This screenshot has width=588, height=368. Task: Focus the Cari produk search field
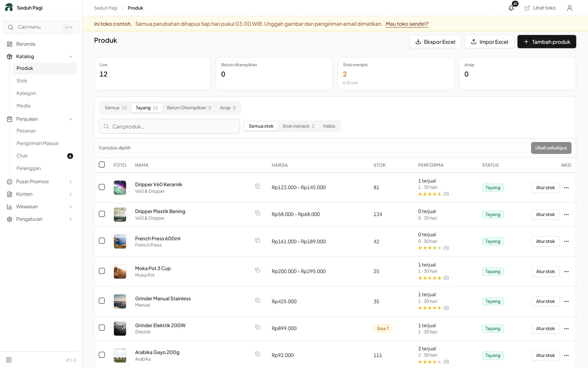pos(169,126)
